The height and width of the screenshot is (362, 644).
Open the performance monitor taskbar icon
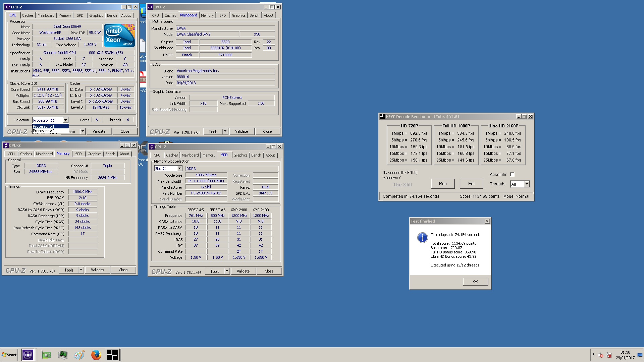point(62,355)
